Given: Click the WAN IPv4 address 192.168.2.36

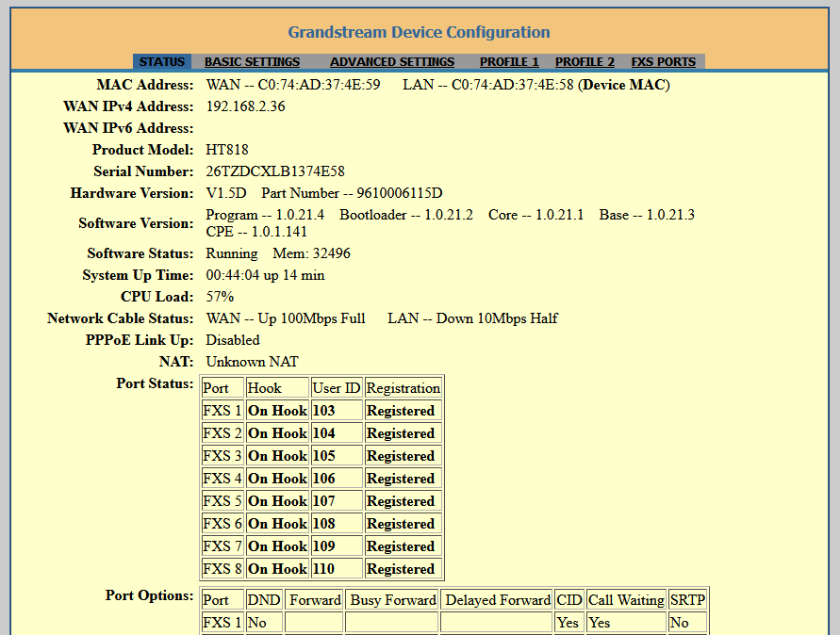Looking at the screenshot, I should (x=245, y=106).
